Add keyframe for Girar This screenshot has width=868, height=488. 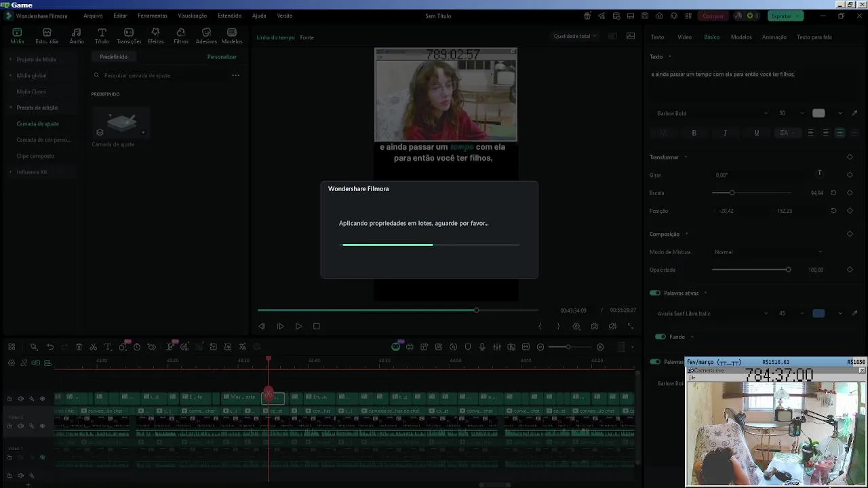pos(850,175)
